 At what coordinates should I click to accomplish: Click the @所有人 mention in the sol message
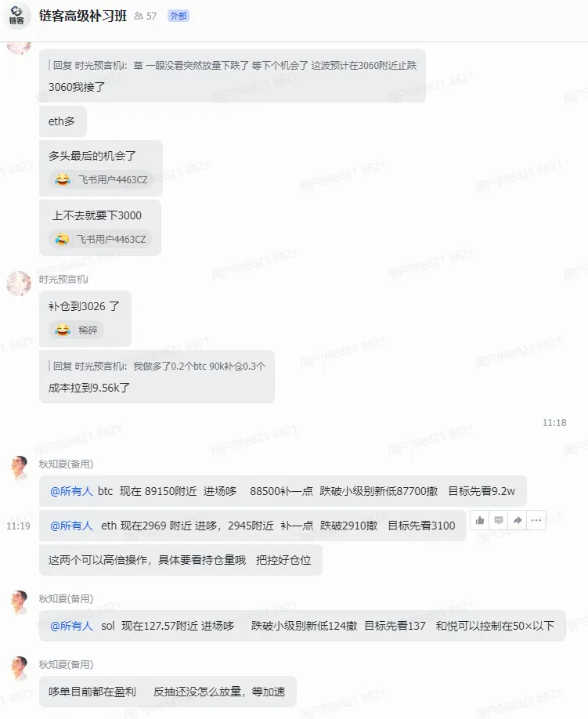coord(71,626)
